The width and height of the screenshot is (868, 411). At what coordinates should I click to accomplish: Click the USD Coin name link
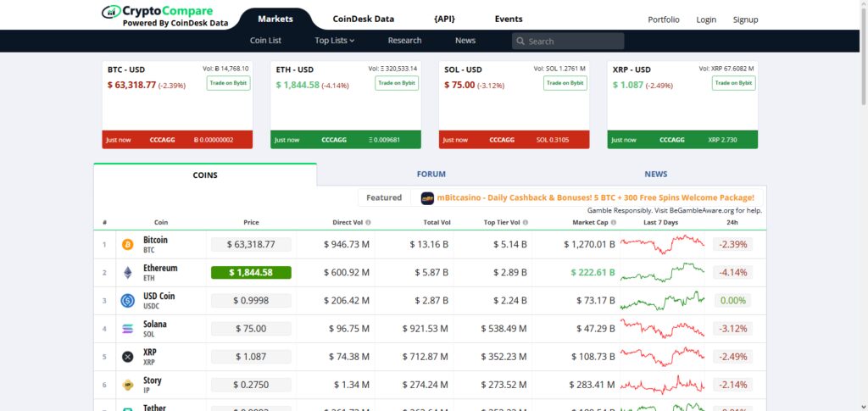159,297
